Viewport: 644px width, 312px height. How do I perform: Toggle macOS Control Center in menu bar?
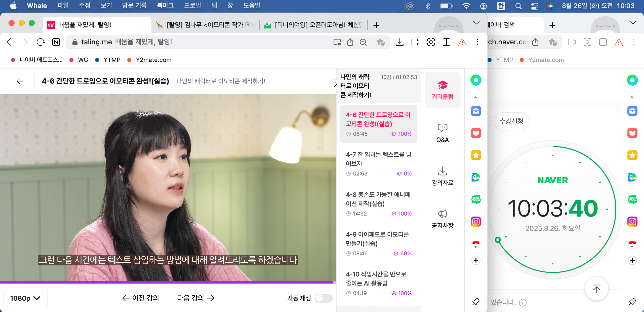pos(535,6)
